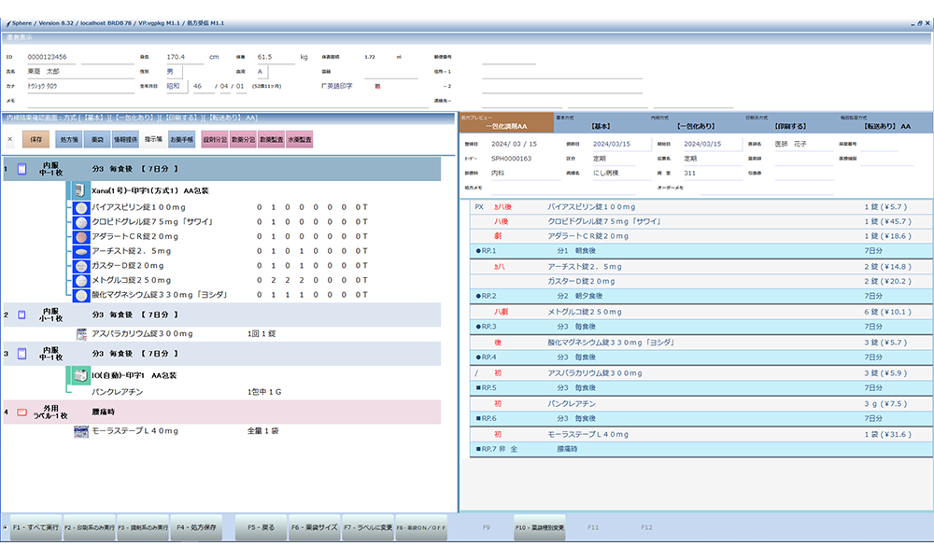This screenshot has height=560, width=934.
Task: Select the クロピドグレル錠75mg pill icon
Action: (81, 222)
